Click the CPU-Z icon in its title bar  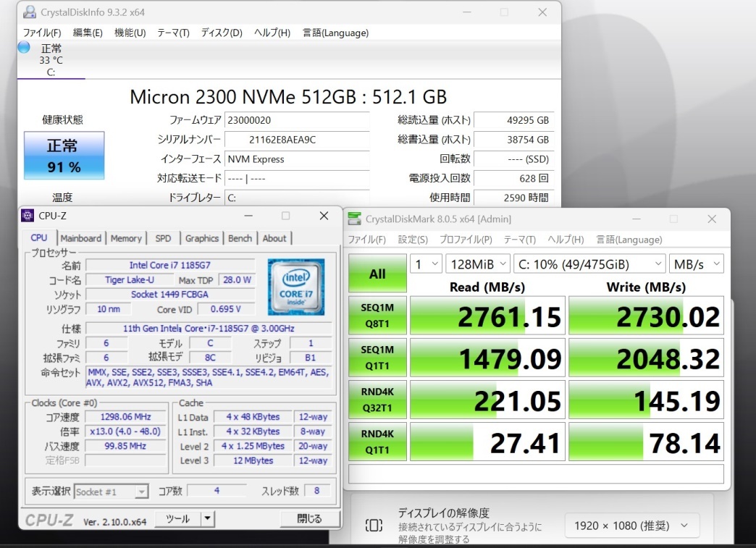[29, 215]
